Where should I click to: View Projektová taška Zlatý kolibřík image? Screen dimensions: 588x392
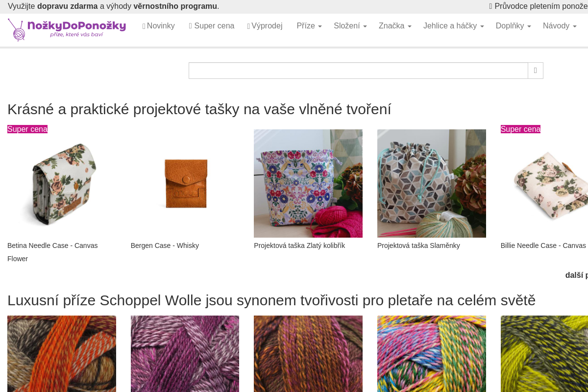click(x=308, y=184)
